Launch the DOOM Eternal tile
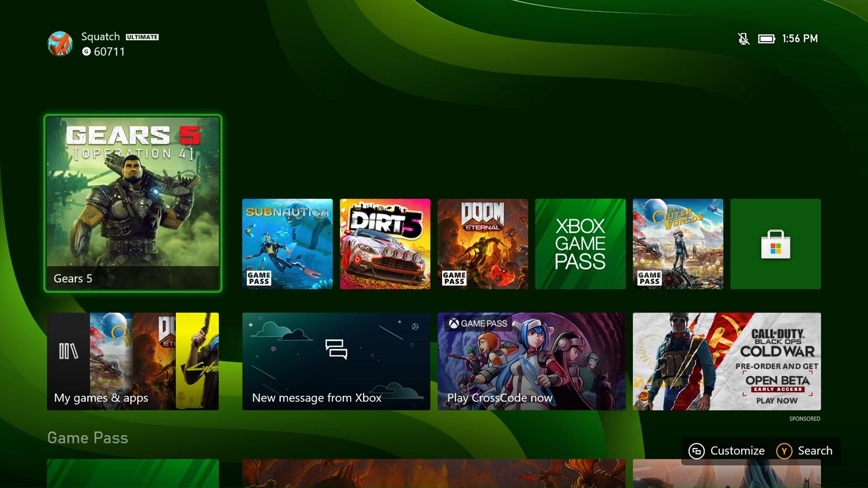868x488 pixels. pos(483,244)
